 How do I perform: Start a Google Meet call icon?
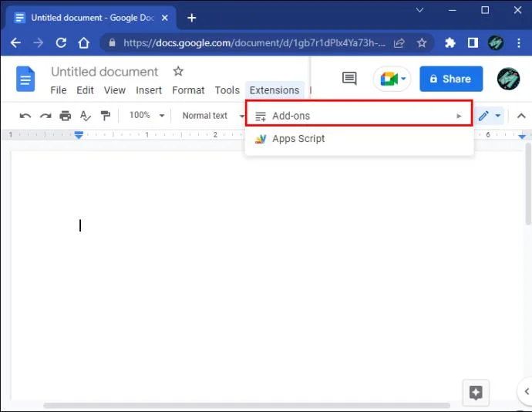pyautogui.click(x=389, y=79)
